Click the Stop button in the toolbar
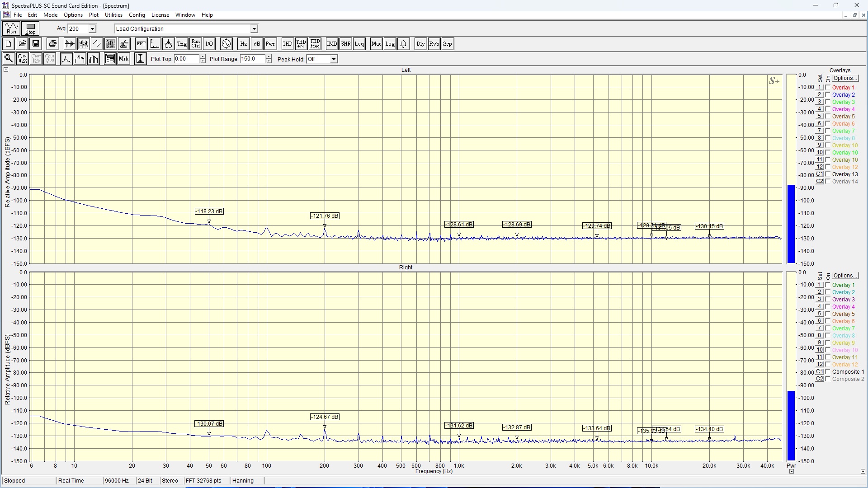The height and width of the screenshot is (488, 868). (x=30, y=28)
